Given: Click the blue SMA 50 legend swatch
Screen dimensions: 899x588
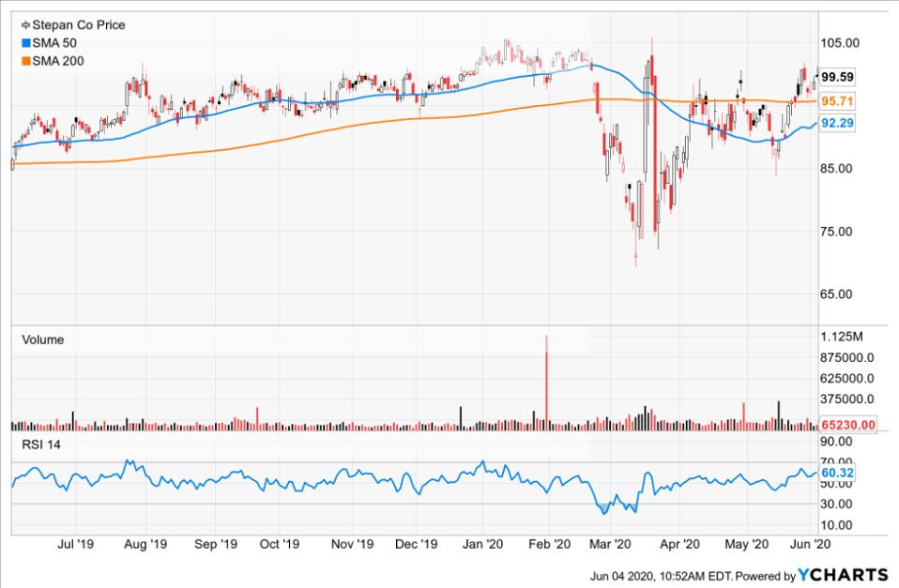Looking at the screenshot, I should [25, 43].
